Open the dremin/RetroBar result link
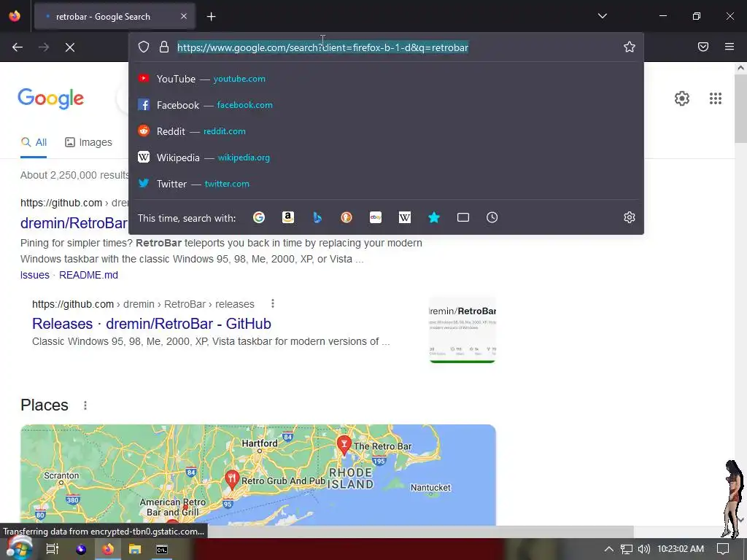Image resolution: width=747 pixels, height=560 pixels. tap(74, 223)
